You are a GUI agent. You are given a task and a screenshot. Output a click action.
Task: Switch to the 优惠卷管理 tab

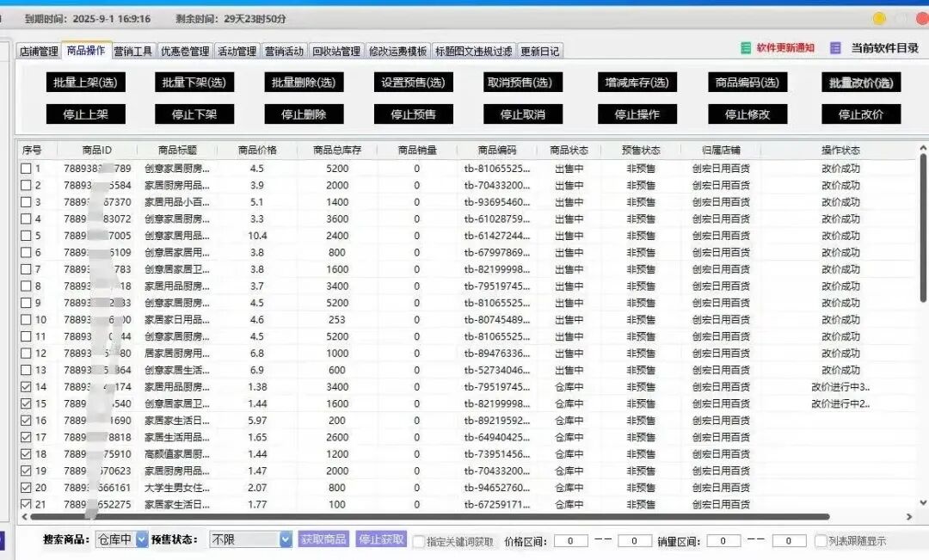[185, 52]
